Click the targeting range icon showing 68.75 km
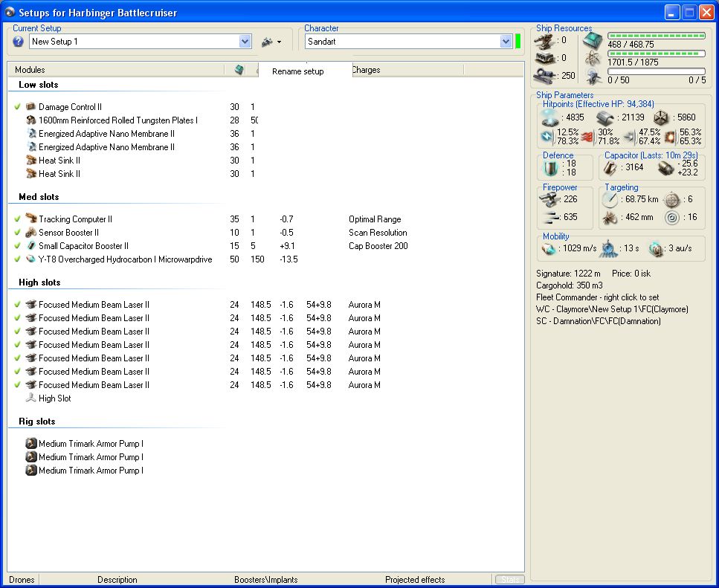This screenshot has width=719, height=588. coord(610,199)
